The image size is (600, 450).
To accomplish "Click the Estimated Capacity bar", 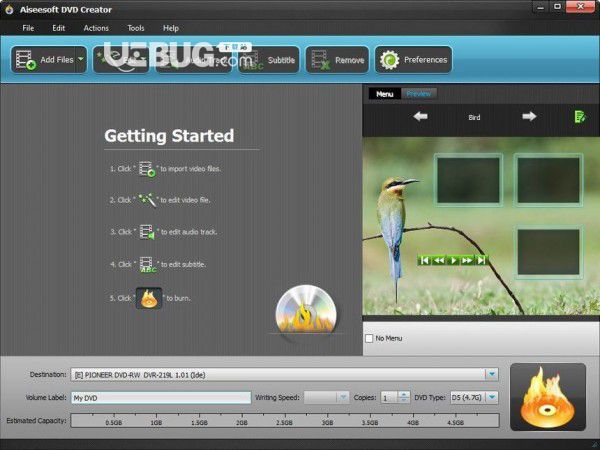I will point(285,421).
